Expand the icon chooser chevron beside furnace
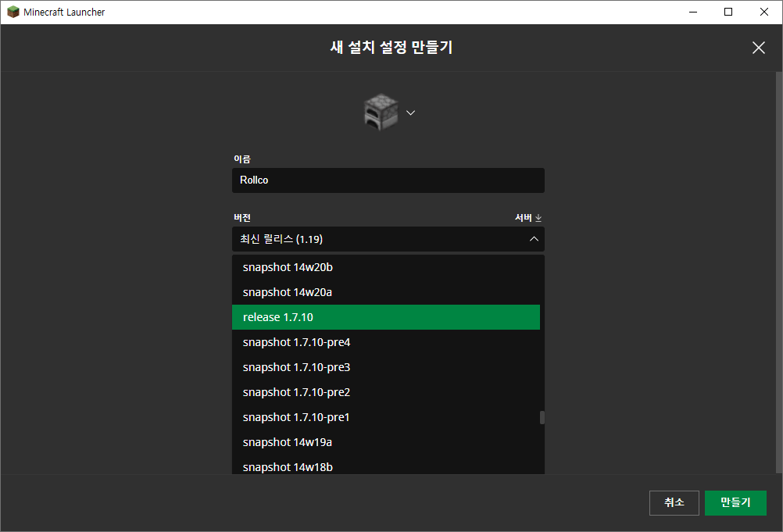783x532 pixels. click(x=410, y=112)
